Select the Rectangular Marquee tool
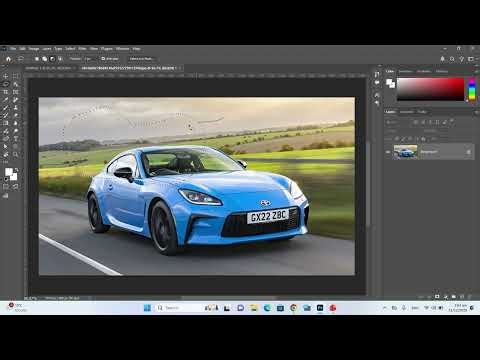Screen dimensions: 480x360 [x=15, y=76]
